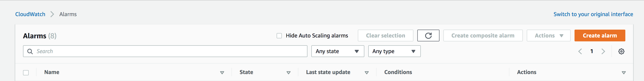The height and width of the screenshot is (81, 644).
Task: Sort by Actions column arrow
Action: (x=624, y=73)
